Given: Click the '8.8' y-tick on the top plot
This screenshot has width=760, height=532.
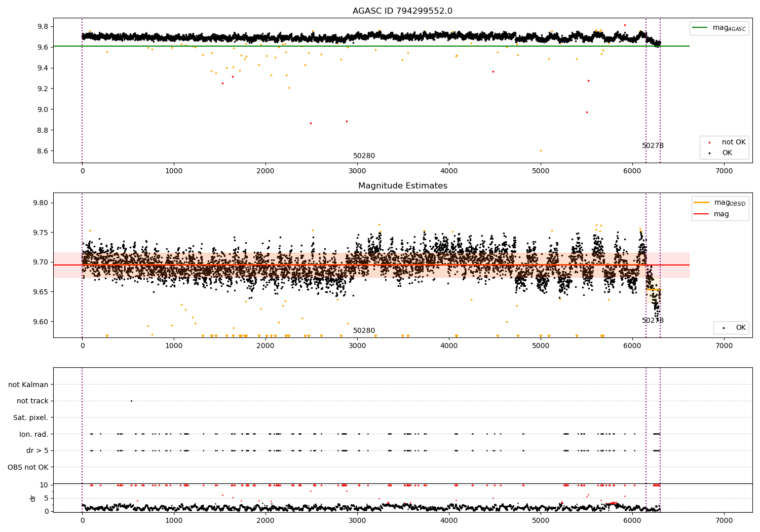Looking at the screenshot, I should [x=43, y=130].
